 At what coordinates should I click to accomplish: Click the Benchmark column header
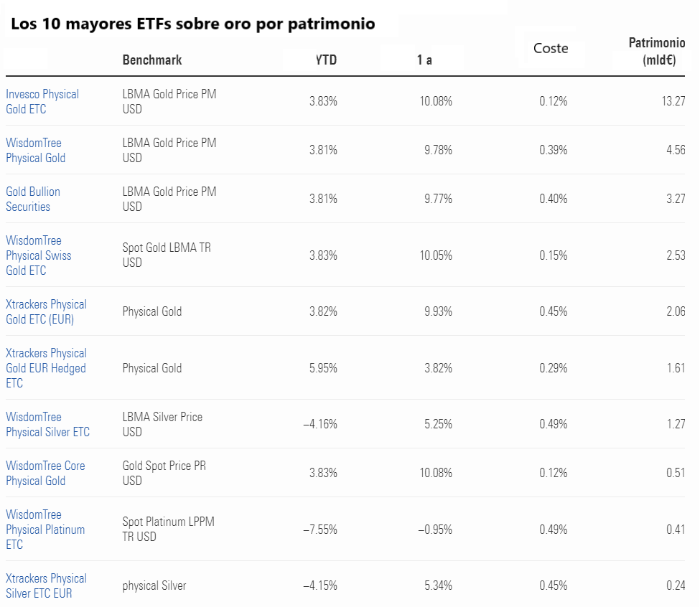pos(152,60)
